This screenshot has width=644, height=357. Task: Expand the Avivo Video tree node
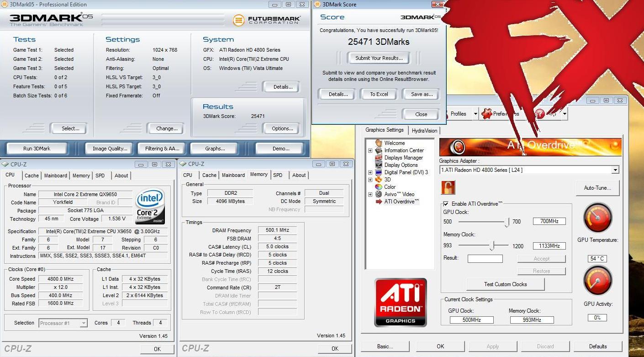tap(370, 194)
